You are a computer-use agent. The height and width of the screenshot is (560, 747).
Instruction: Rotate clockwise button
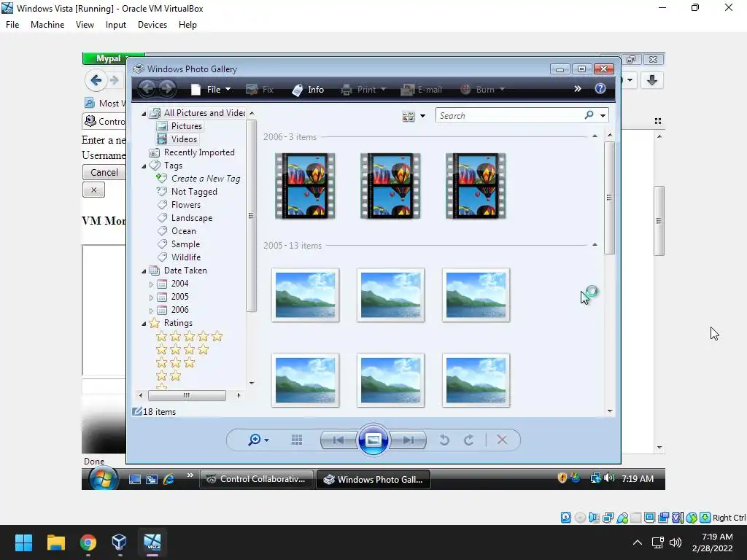coord(469,440)
